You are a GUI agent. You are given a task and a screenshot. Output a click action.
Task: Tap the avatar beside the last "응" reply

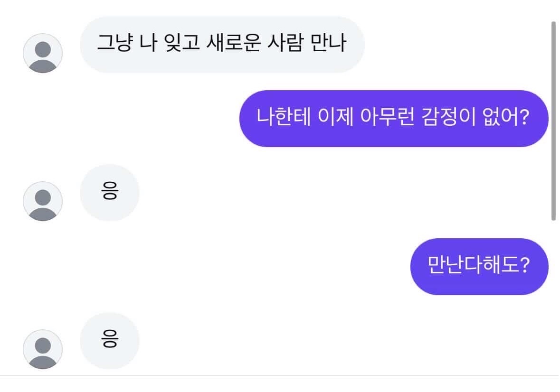pyautogui.click(x=43, y=349)
